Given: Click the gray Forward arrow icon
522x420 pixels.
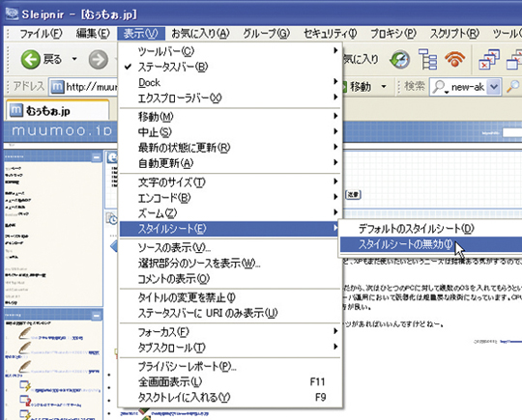Looking at the screenshot, I should (99, 60).
